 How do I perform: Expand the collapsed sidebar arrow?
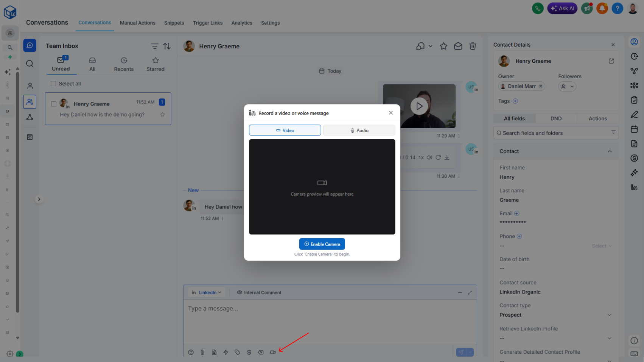[39, 199]
